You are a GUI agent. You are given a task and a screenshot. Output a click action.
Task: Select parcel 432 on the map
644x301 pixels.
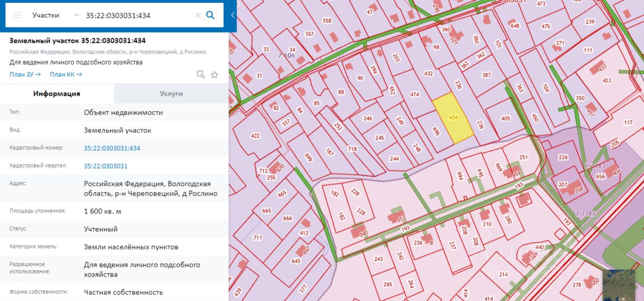tap(428, 74)
